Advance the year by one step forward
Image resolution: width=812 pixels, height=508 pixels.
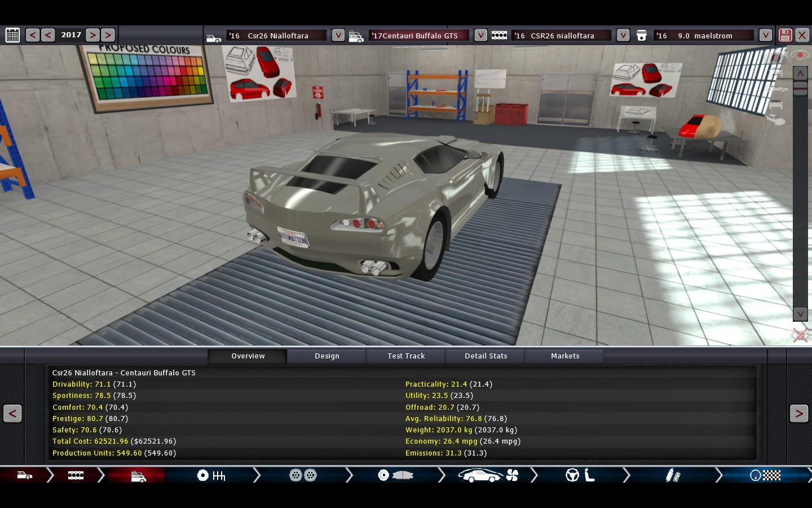(x=93, y=35)
